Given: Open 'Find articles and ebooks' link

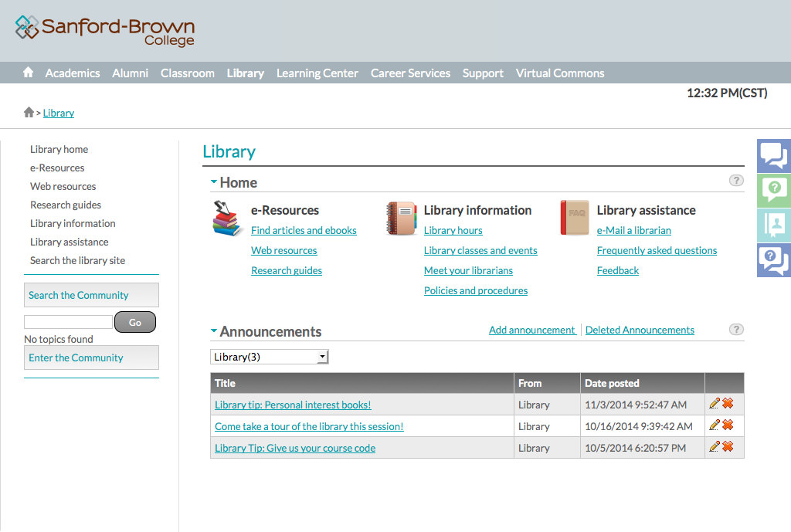Looking at the screenshot, I should (x=304, y=230).
